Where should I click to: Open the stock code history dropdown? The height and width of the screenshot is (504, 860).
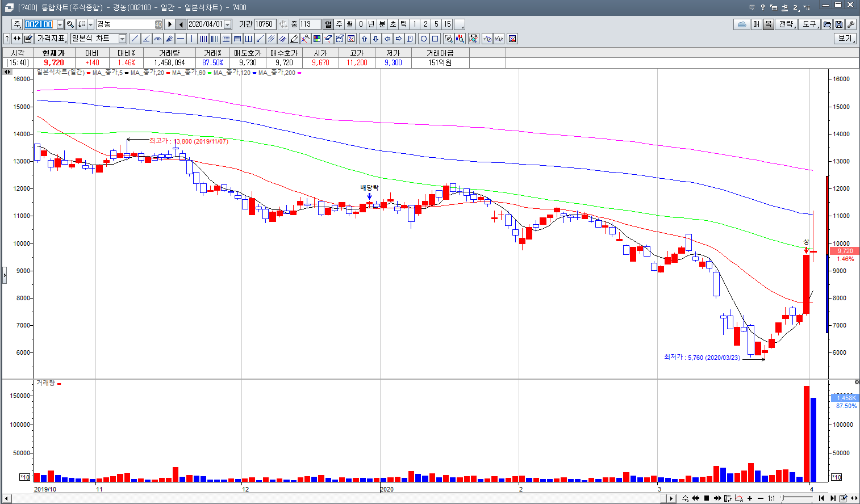point(60,24)
